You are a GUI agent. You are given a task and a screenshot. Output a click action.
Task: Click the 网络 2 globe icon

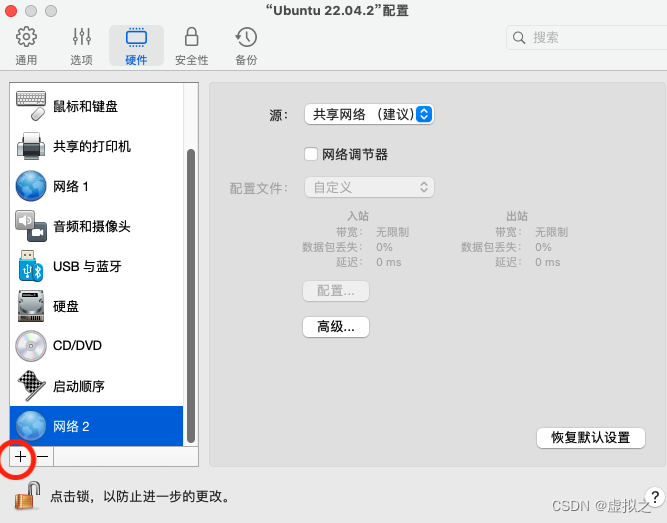point(31,426)
